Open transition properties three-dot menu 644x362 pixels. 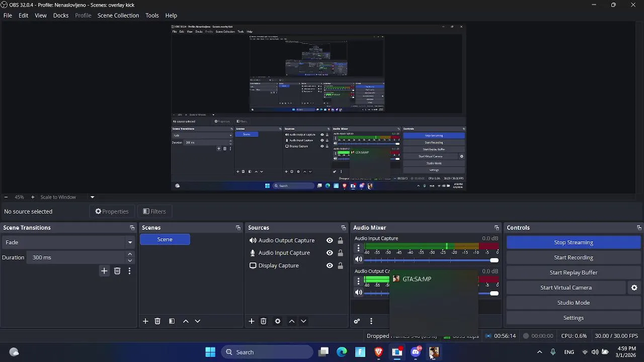(129, 271)
